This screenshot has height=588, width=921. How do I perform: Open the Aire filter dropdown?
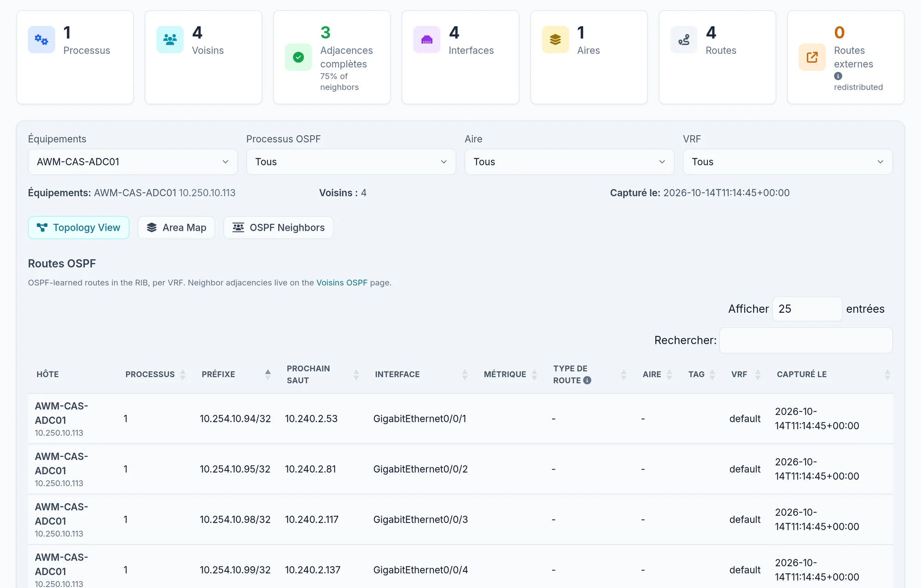(x=569, y=162)
